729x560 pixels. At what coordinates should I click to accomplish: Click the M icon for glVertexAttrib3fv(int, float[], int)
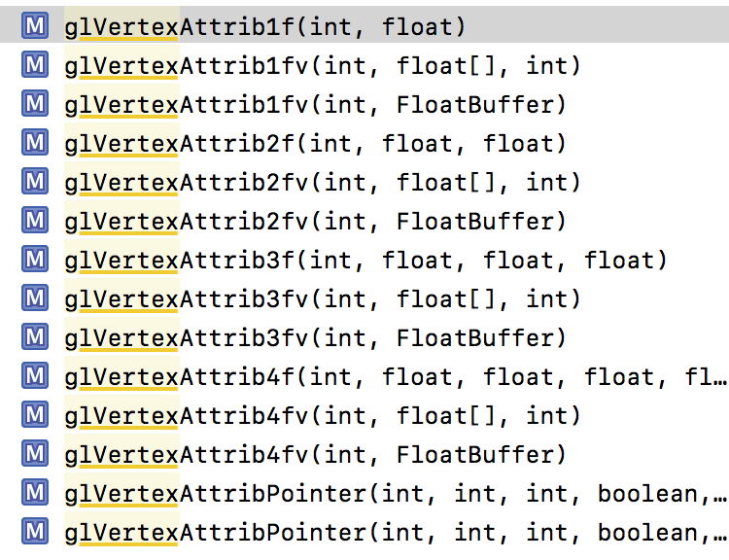coord(35,299)
